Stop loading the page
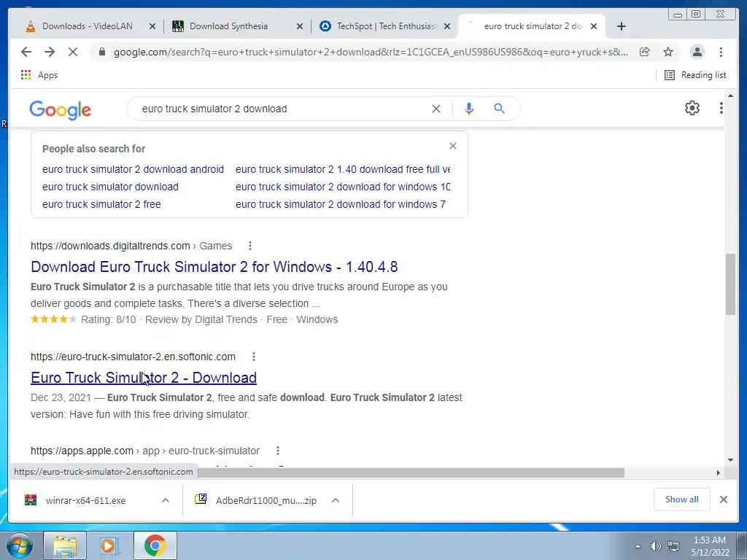Viewport: 747px width, 560px height. pyautogui.click(x=73, y=52)
